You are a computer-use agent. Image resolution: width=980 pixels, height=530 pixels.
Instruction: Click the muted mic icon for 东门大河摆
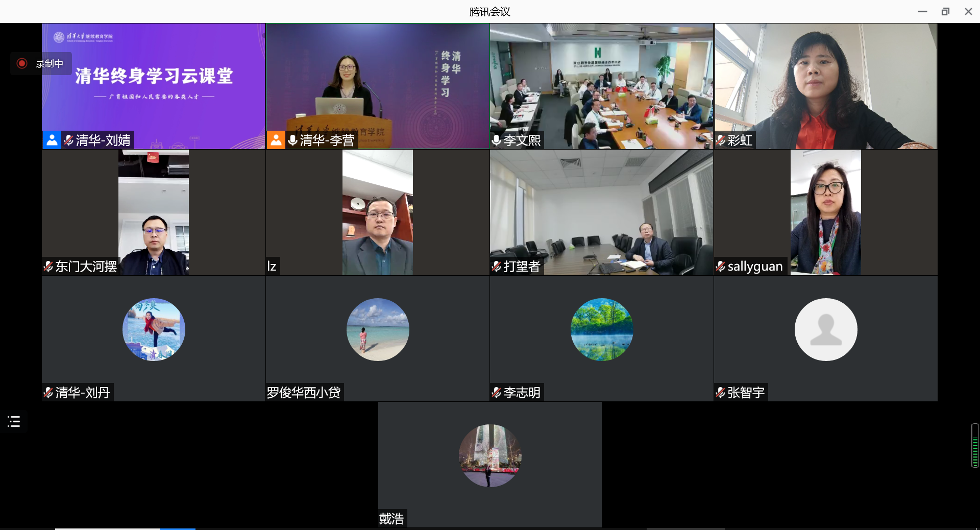tap(48, 266)
